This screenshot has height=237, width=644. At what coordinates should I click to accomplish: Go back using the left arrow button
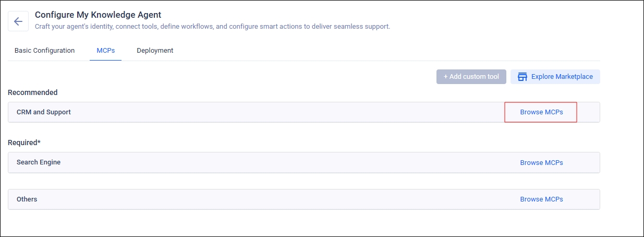coord(18,21)
